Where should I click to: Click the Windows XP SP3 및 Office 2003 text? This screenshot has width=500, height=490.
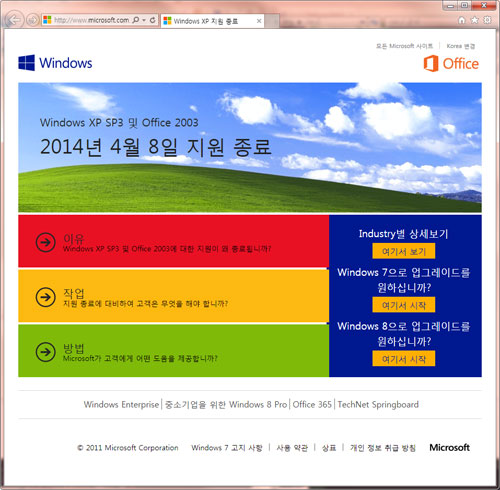pyautogui.click(x=119, y=123)
